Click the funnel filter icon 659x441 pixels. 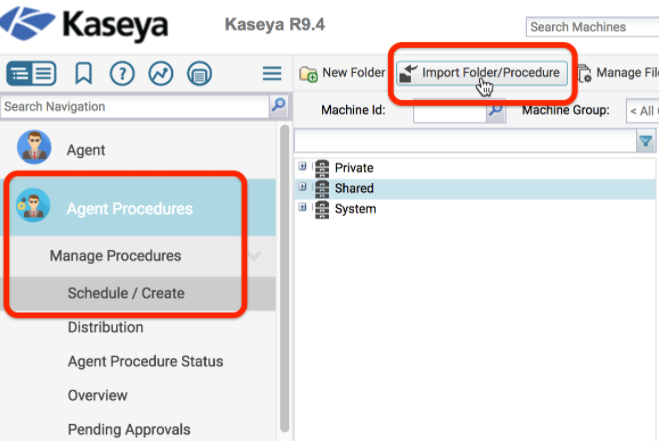click(x=646, y=141)
